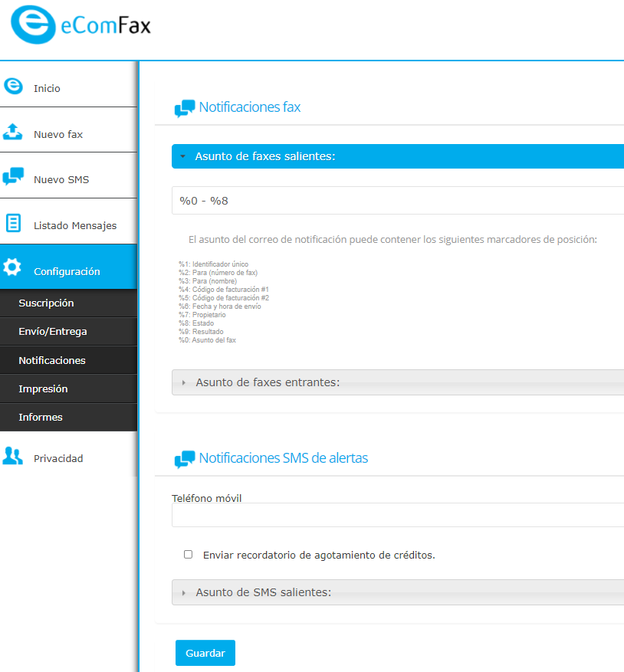Click the Notificaciones fax header icon
Viewport: 624px width, 672px height.
pos(185,109)
